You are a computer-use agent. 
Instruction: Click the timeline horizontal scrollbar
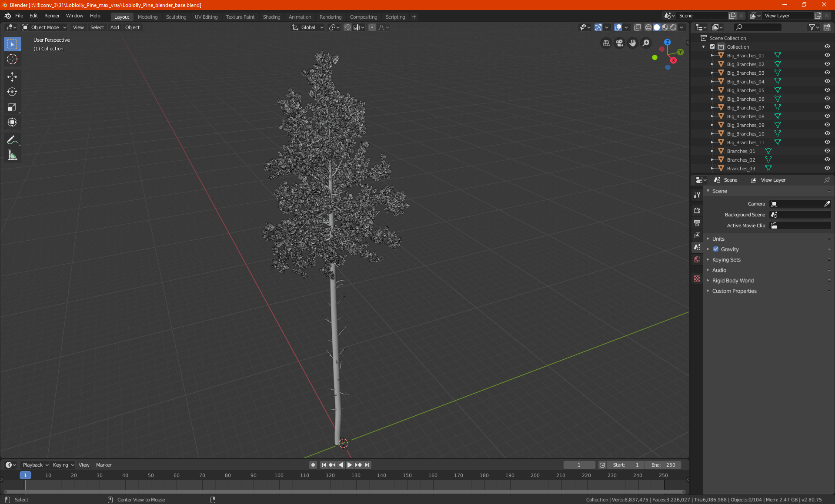(x=344, y=492)
